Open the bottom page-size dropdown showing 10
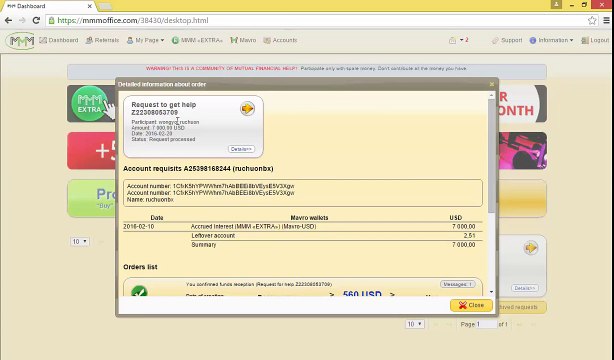The width and height of the screenshot is (614, 360). [x=415, y=324]
